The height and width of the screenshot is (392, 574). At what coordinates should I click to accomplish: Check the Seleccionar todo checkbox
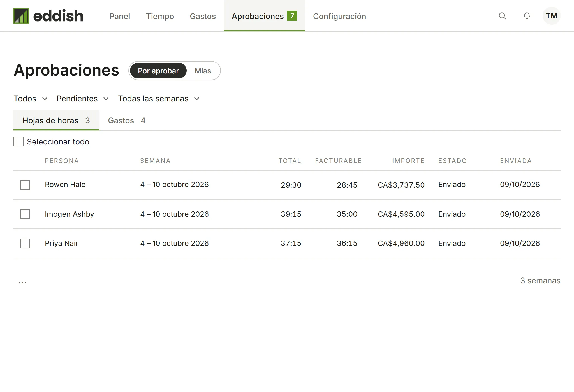point(18,142)
